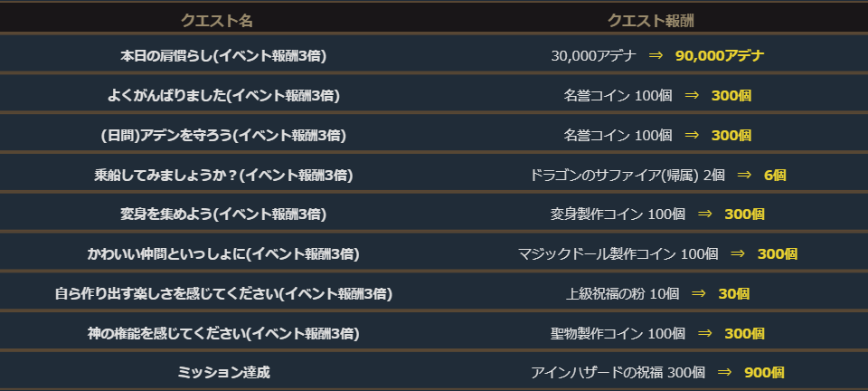Viewport: 868px width, 391px height.
Task: Click the 90,000アデナ boosted reward
Action: (719, 56)
